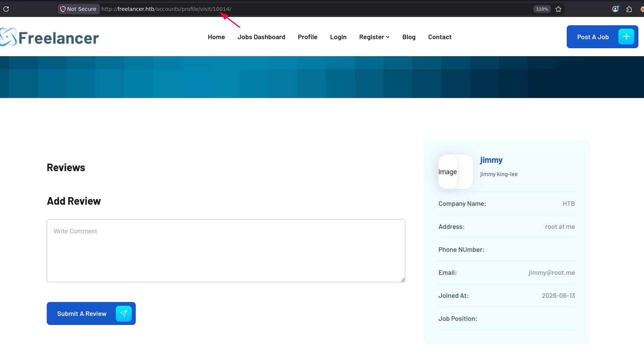Open the Profile menu item

click(308, 37)
